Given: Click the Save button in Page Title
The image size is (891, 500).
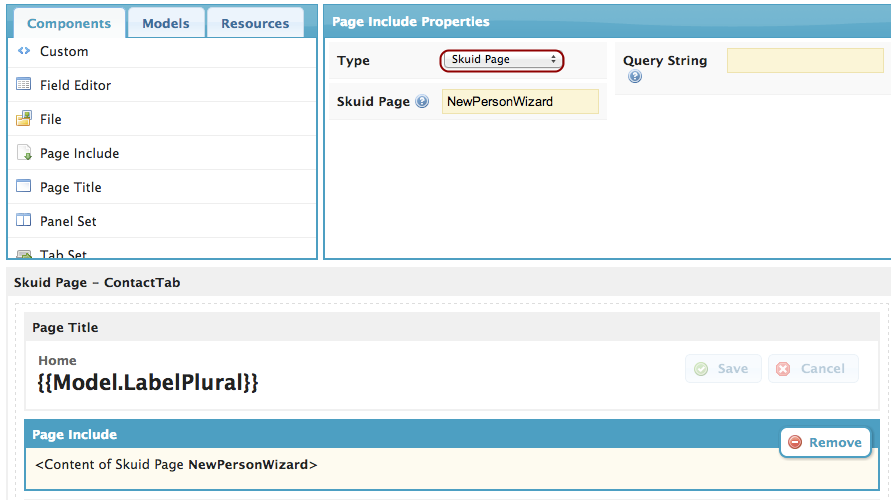Looking at the screenshot, I should point(722,368).
